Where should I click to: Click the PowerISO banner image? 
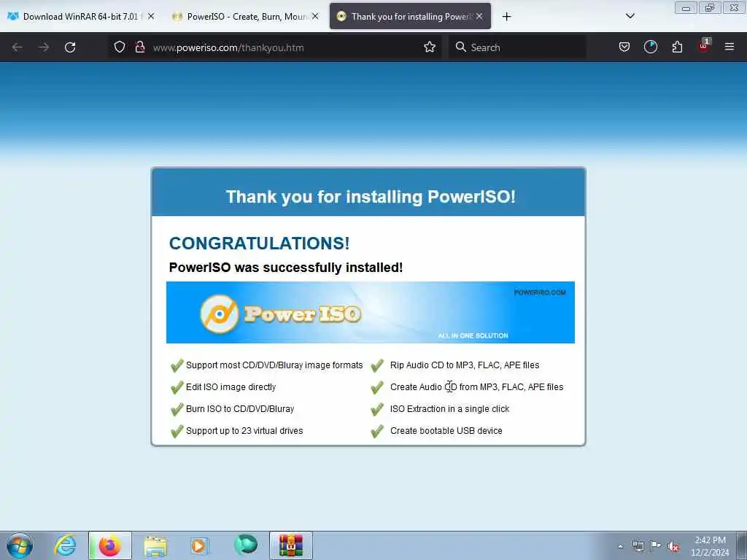point(370,312)
